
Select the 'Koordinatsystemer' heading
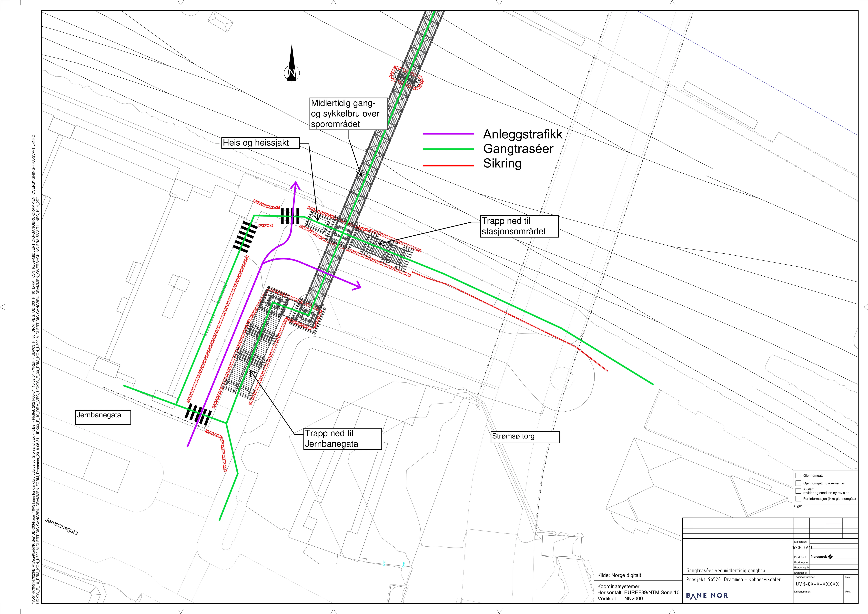tap(618, 586)
